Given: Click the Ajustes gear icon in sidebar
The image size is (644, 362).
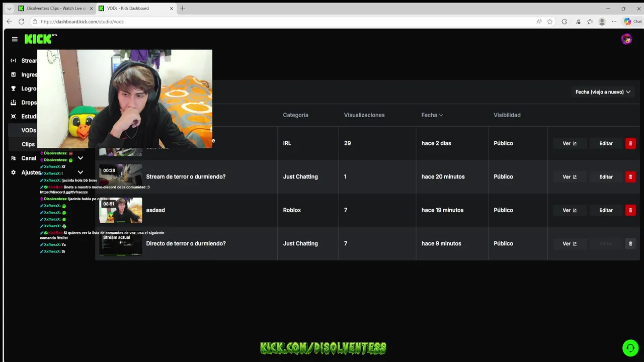Looking at the screenshot, I should [x=14, y=172].
